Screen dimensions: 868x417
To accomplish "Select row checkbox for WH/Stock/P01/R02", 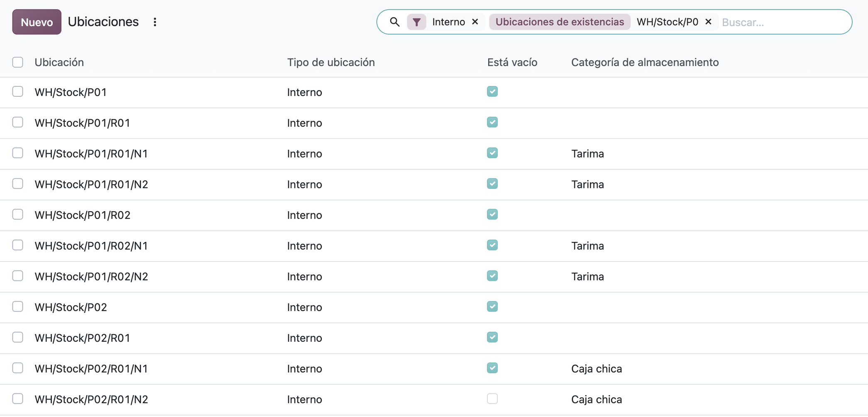I will (18, 214).
